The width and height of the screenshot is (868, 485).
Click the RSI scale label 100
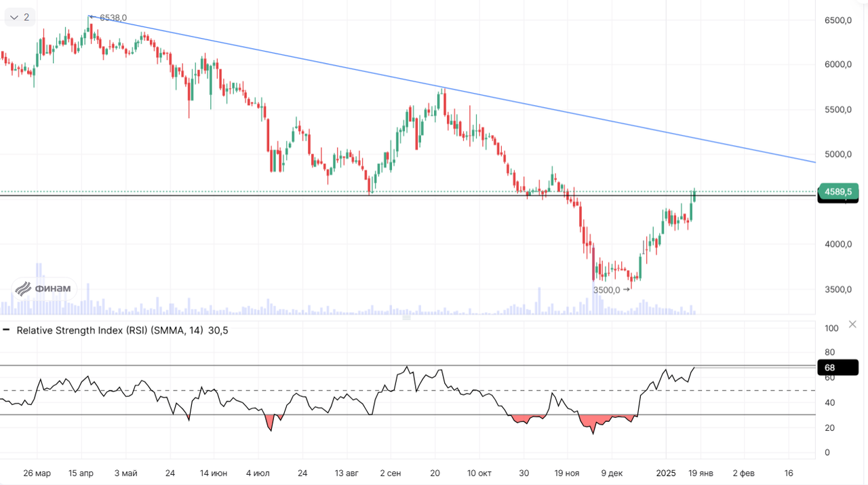coord(831,328)
